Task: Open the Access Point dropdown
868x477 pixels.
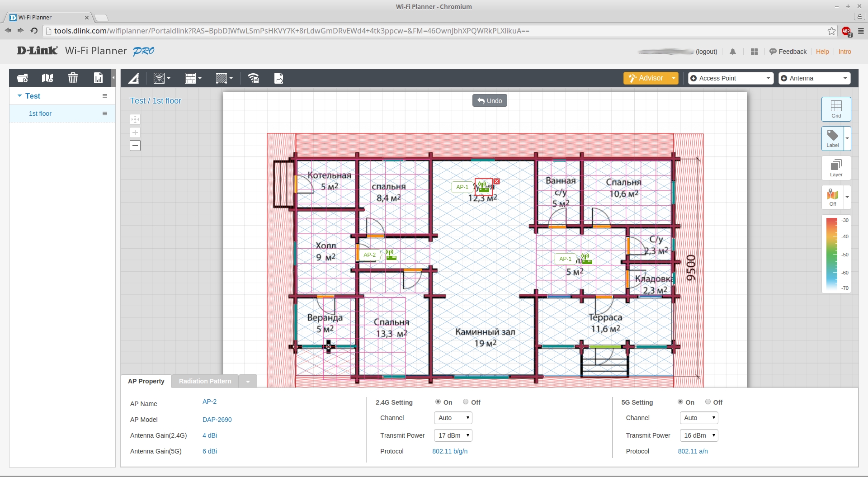Action: 731,78
